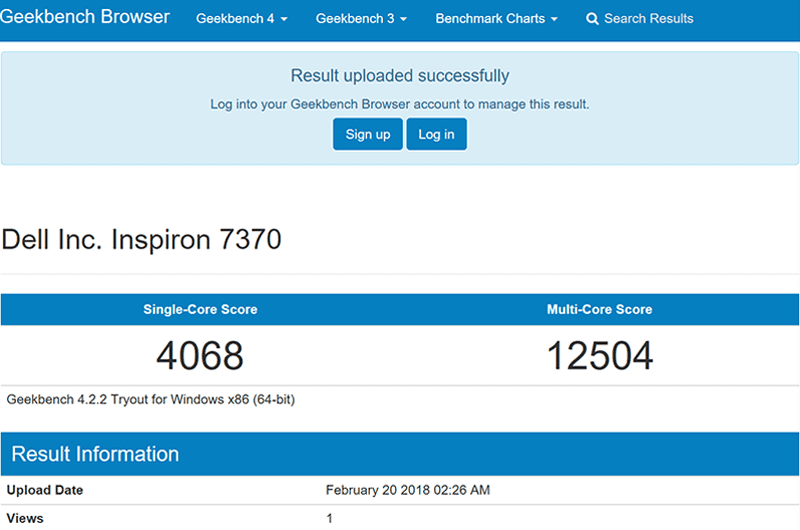Viewport: 800px width, 530px height.
Task: Click the Log in button
Action: click(436, 134)
